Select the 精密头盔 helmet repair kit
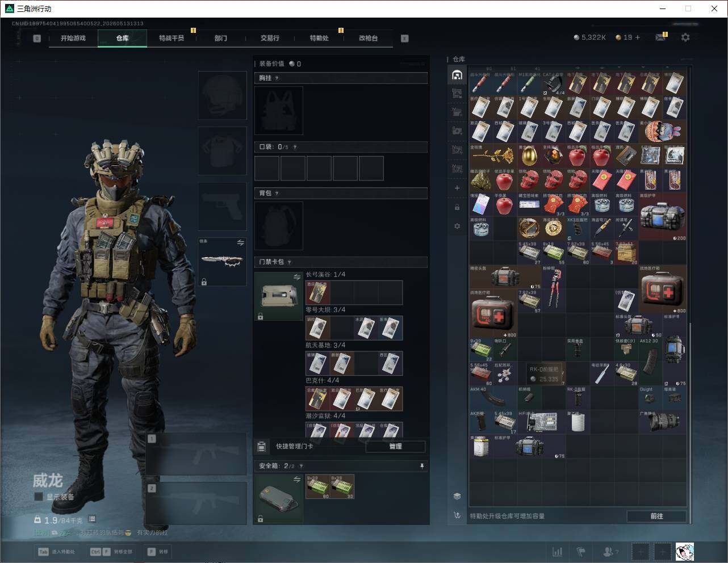Viewport: 728px width, 563px height. [x=505, y=277]
